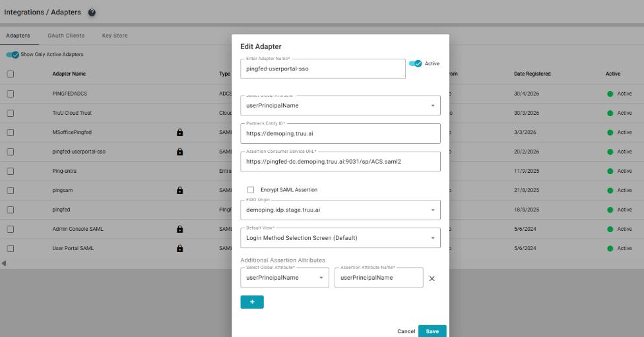This screenshot has width=644, height=337.
Task: Click the TruU Cloud Trust adapter name
Action: (x=72, y=113)
